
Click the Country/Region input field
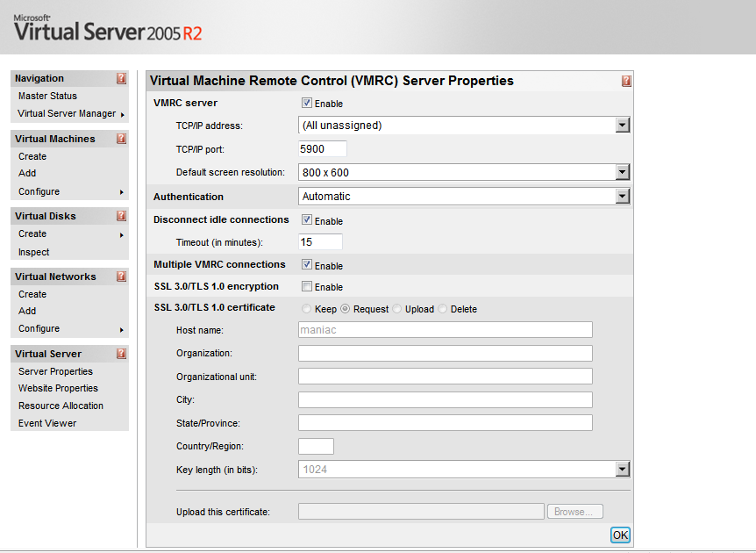317,447
